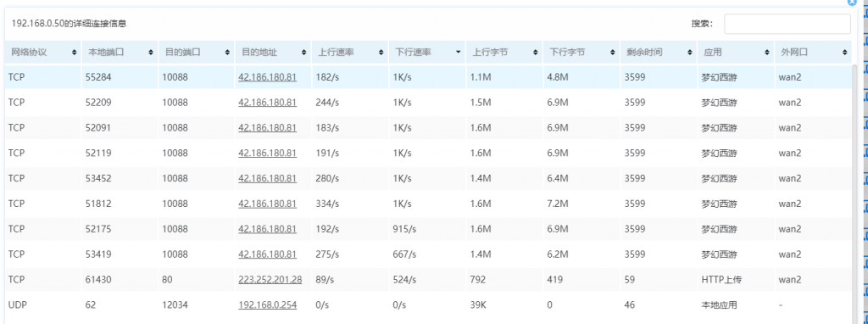The image size is (868, 324).
Task: Sort by 本地端口 column arrows
Action: tap(151, 53)
